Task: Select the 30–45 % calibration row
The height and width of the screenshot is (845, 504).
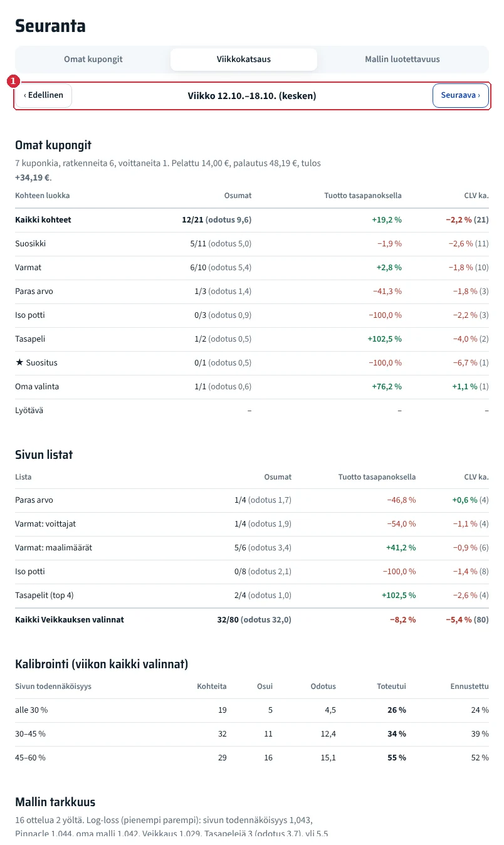Action: 252,734
